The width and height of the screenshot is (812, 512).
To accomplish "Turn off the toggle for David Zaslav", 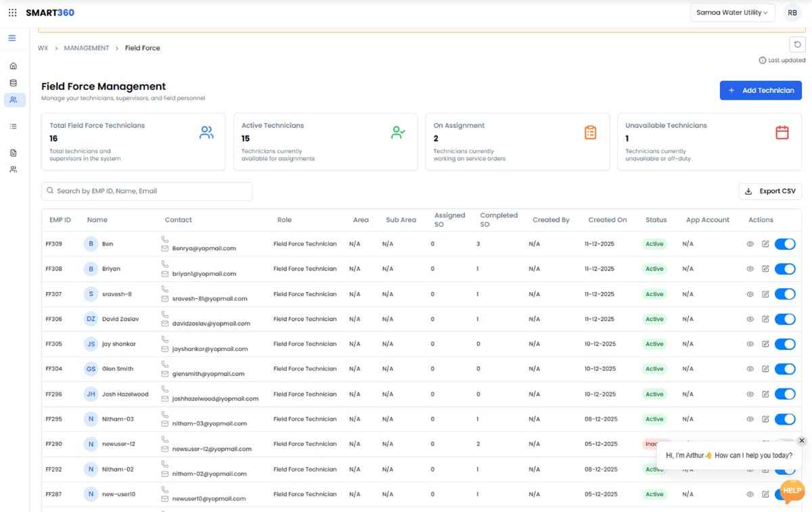I will tap(785, 319).
